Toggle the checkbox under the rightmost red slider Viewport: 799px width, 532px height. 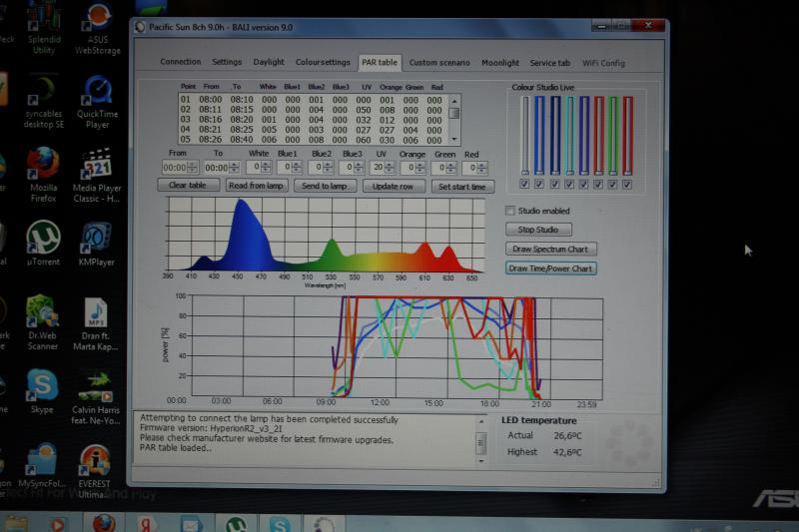628,184
